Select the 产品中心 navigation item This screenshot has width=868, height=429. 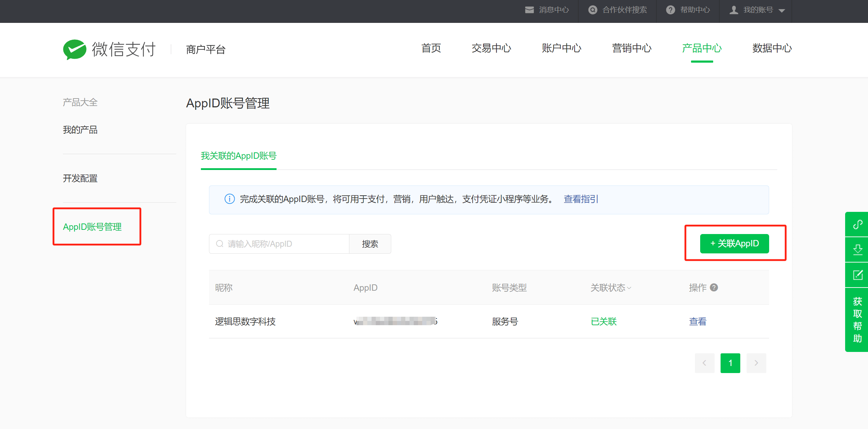[702, 48]
